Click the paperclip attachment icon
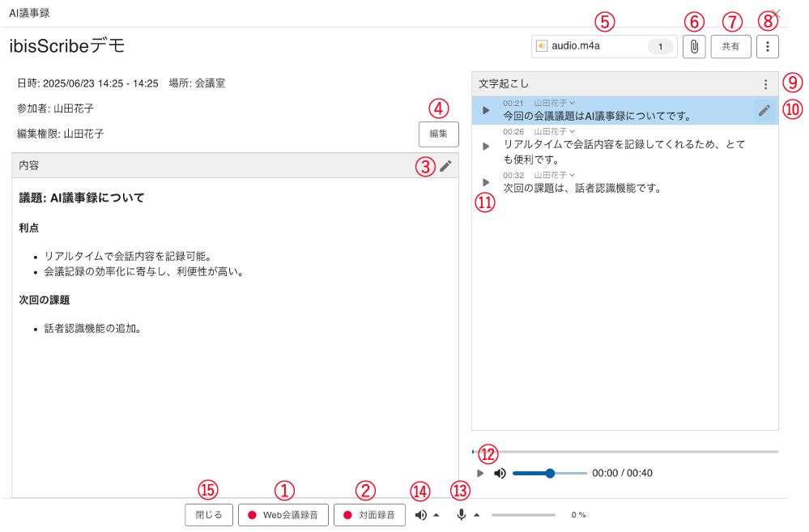 click(694, 46)
